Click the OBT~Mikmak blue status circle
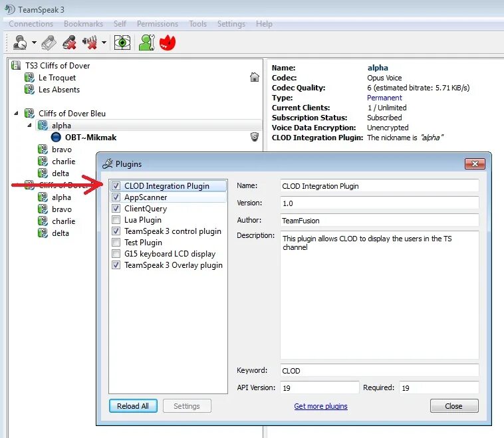504x438 pixels. tap(56, 137)
